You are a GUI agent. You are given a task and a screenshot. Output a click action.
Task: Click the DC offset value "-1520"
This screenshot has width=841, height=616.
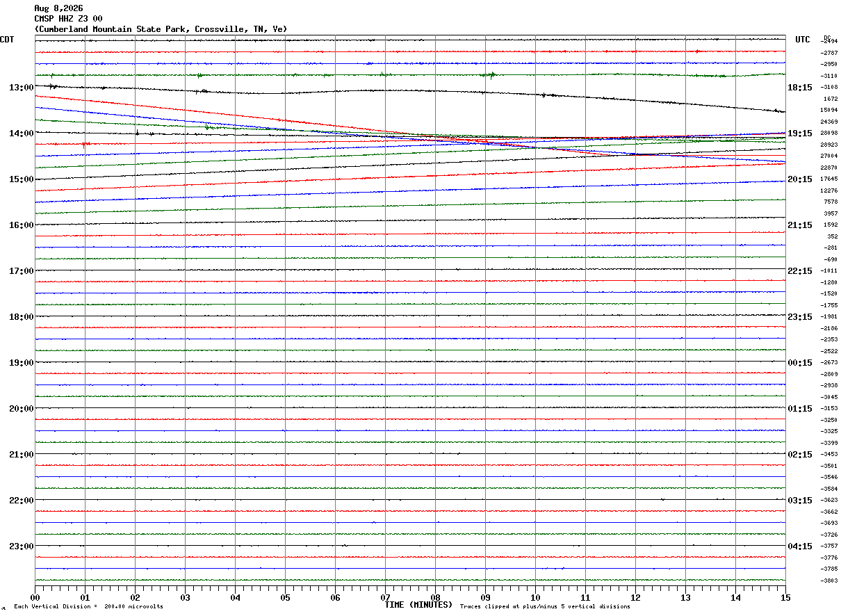(830, 293)
